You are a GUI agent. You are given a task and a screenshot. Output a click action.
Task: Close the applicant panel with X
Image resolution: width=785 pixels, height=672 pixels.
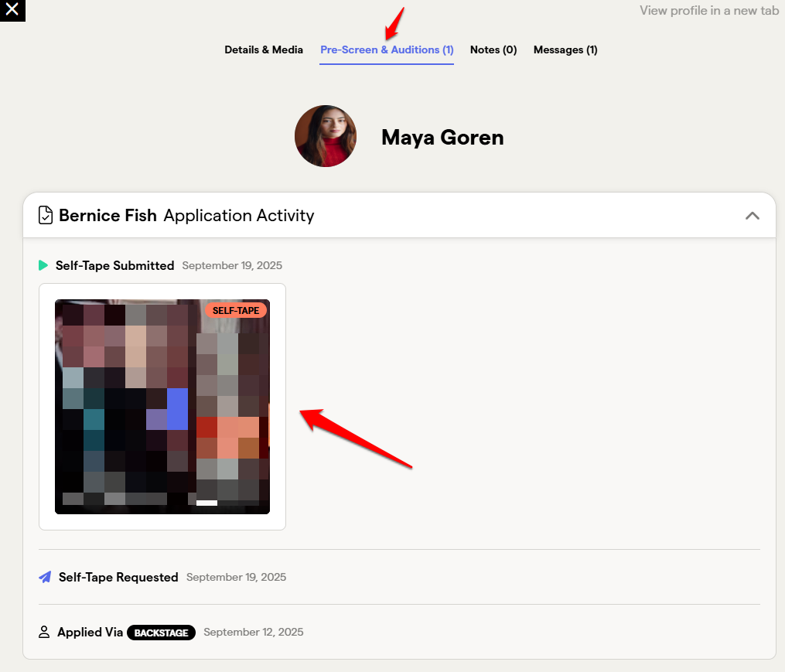tap(12, 9)
